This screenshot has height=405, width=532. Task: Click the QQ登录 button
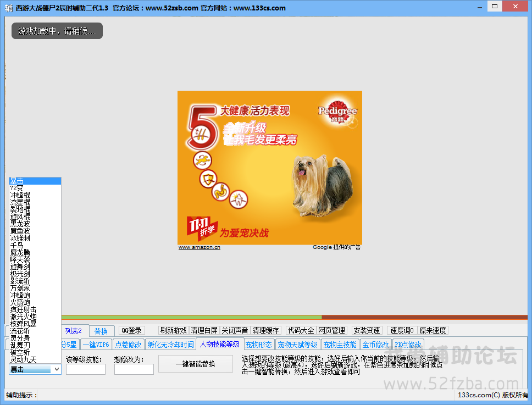[131, 330]
